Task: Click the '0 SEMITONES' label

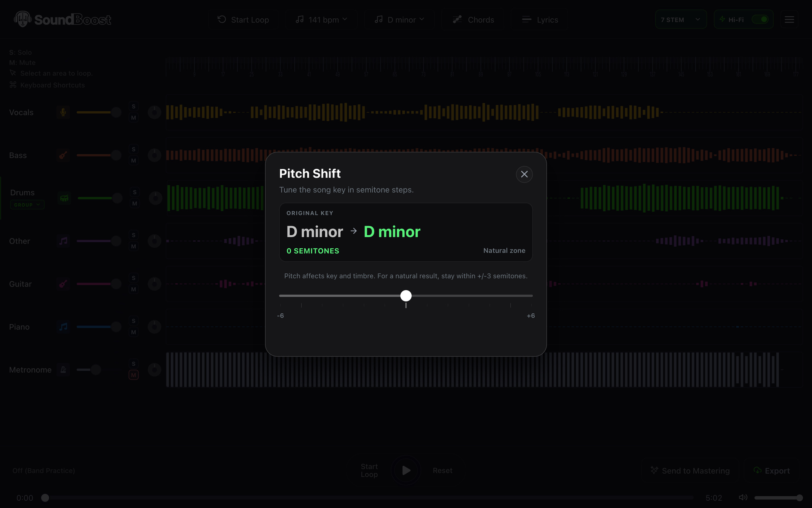Action: click(x=313, y=251)
